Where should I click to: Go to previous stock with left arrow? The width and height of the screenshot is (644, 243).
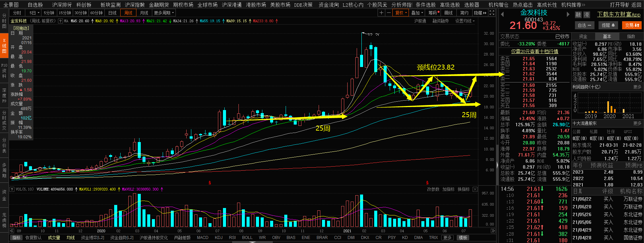click(502, 14)
